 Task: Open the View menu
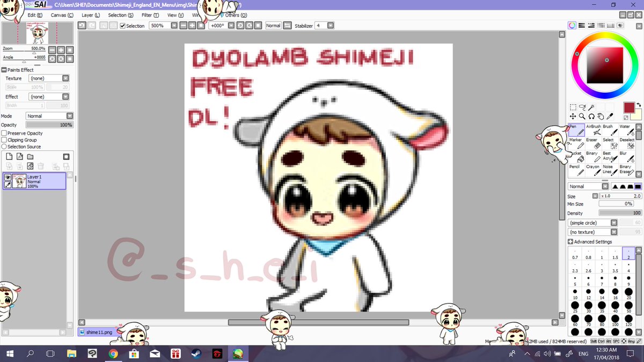tap(175, 15)
